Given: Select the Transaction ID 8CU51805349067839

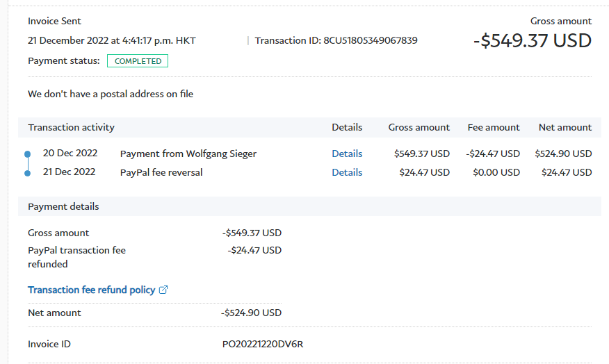Looking at the screenshot, I should click(x=370, y=40).
